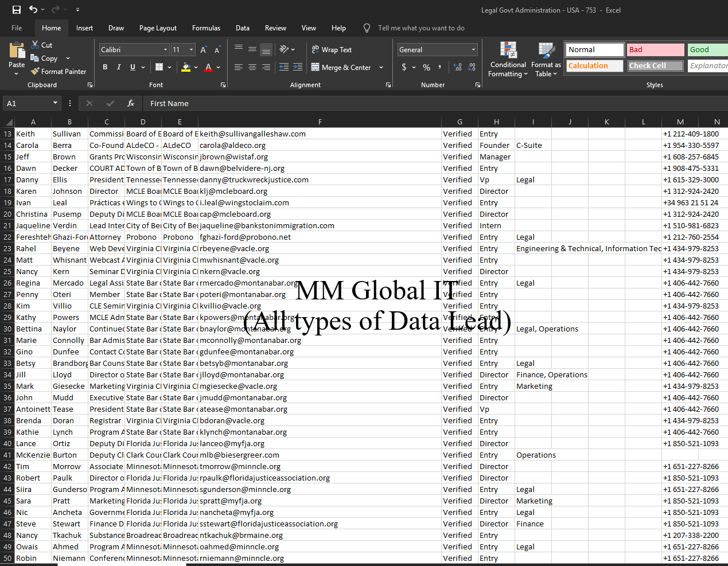Open Font Color dropdown arrow
This screenshot has width=728, height=566.
click(x=219, y=67)
